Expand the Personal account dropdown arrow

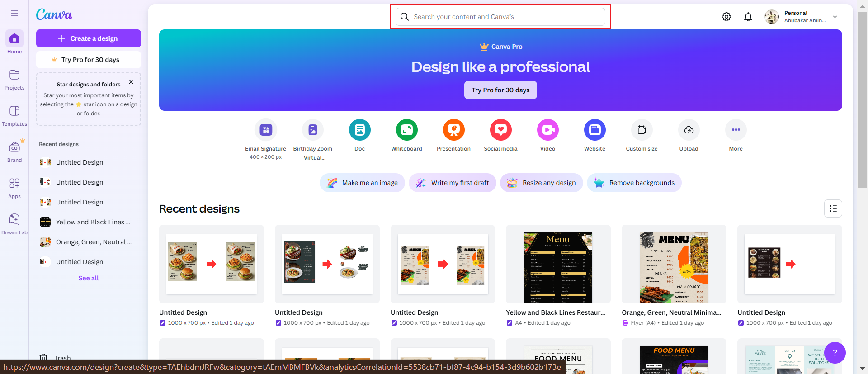click(x=835, y=17)
